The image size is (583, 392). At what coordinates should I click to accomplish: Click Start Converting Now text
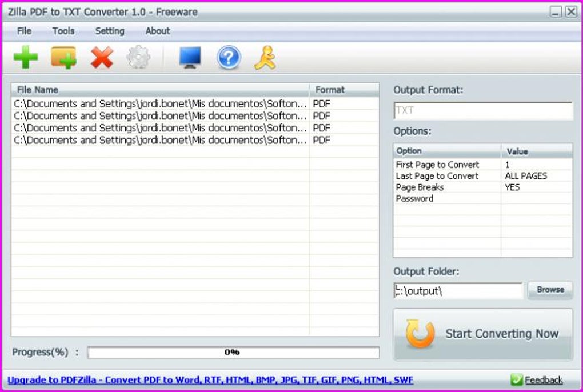502,334
